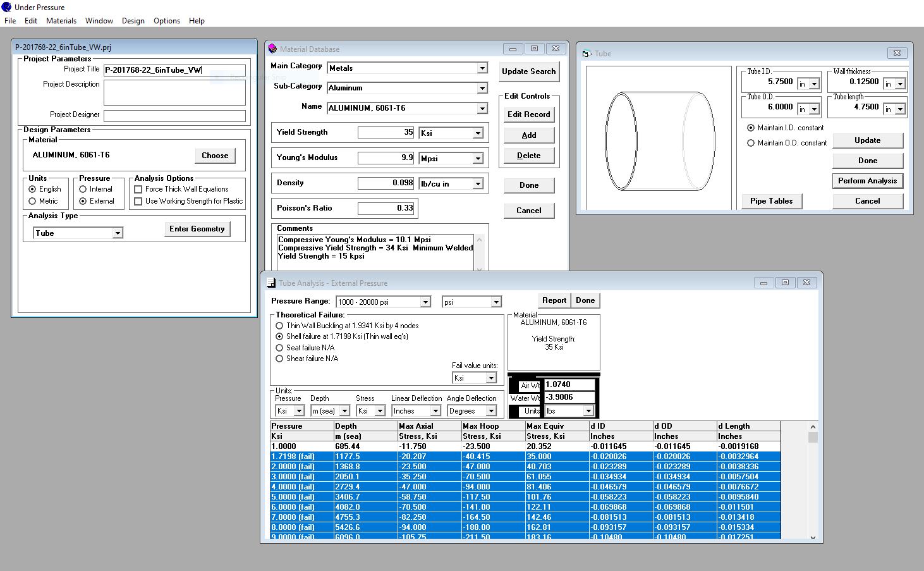Select Maintain O.D. constant option
Image resolution: width=924 pixels, height=571 pixels.
(751, 143)
